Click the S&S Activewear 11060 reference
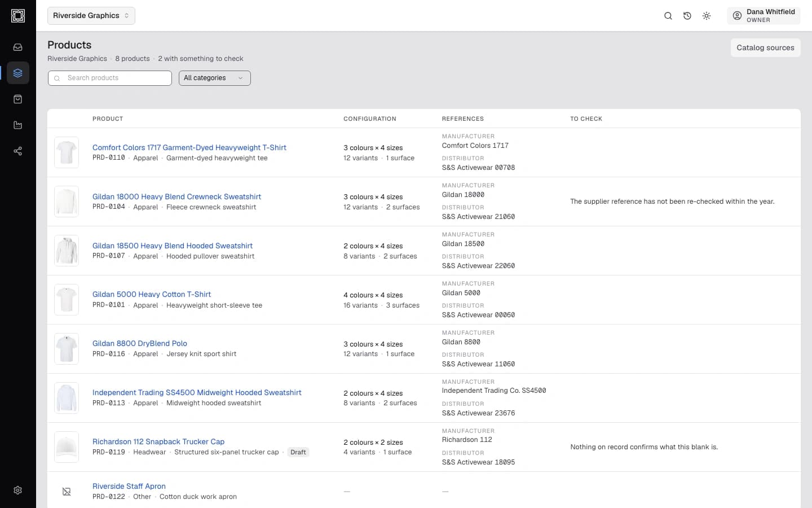812x508 pixels. click(x=478, y=364)
